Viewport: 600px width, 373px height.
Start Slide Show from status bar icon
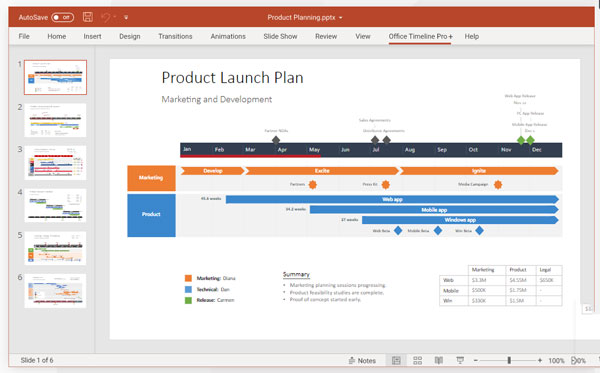pos(460,360)
